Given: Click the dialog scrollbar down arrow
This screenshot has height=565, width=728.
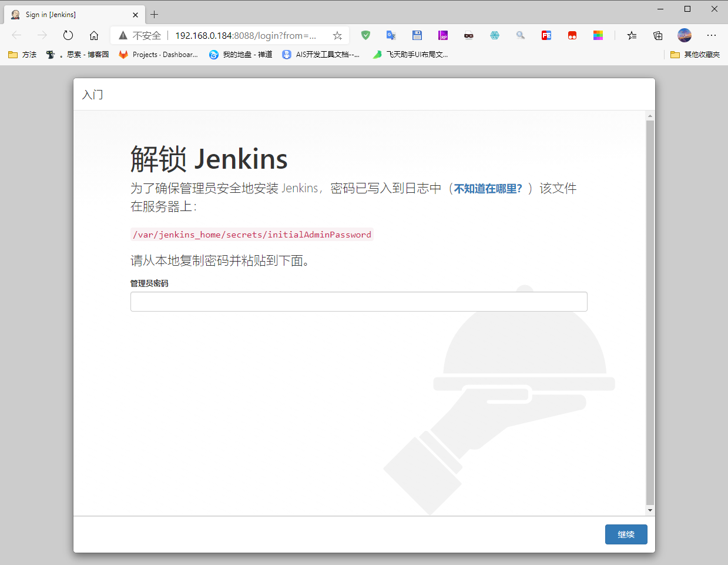Looking at the screenshot, I should point(650,510).
